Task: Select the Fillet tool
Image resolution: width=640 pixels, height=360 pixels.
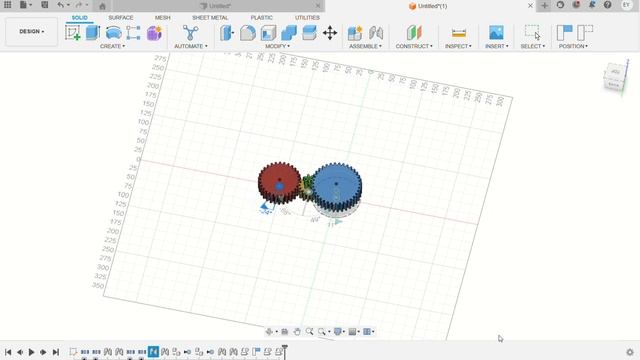Action: coord(247,33)
